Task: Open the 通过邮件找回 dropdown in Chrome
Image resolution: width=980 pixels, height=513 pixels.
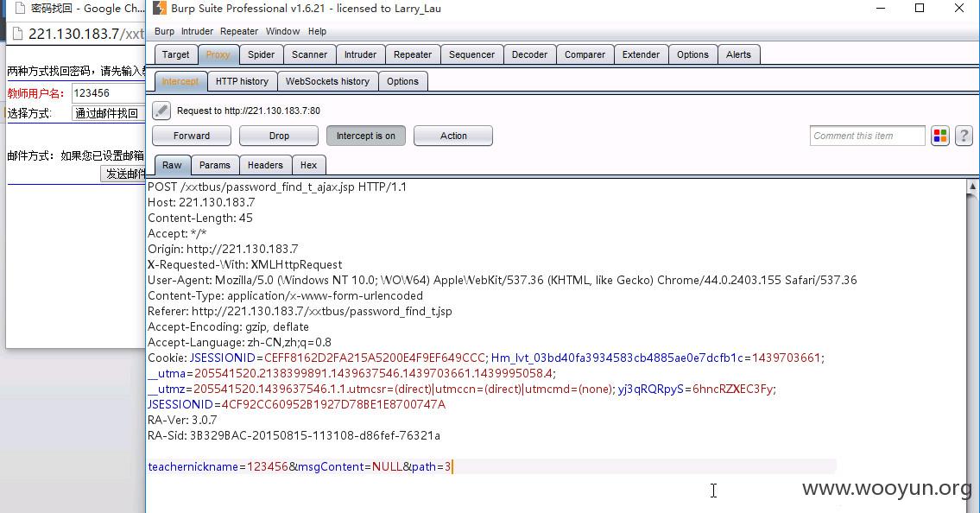Action: pos(108,113)
